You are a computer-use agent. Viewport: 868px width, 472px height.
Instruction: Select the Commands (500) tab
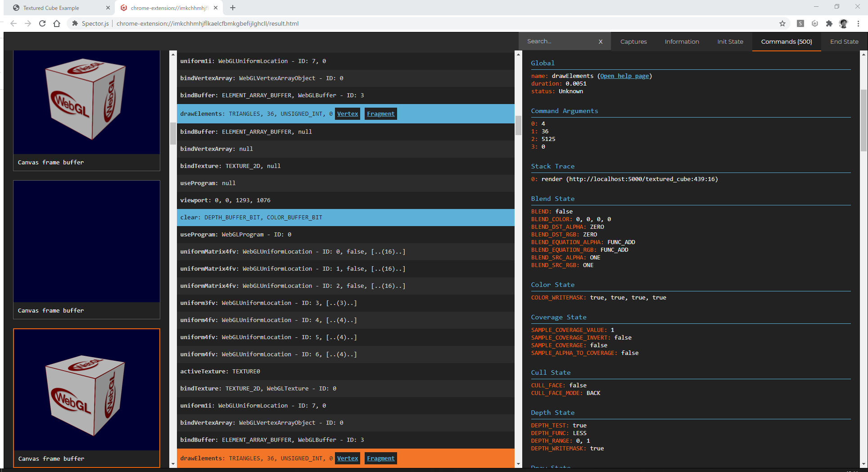[787, 41]
